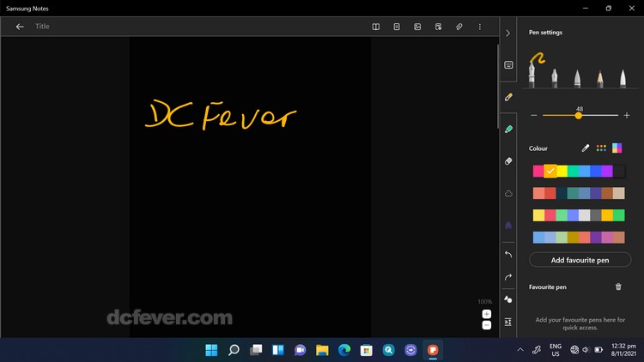Go back using the back arrow
This screenshot has width=644, height=362.
(x=20, y=27)
